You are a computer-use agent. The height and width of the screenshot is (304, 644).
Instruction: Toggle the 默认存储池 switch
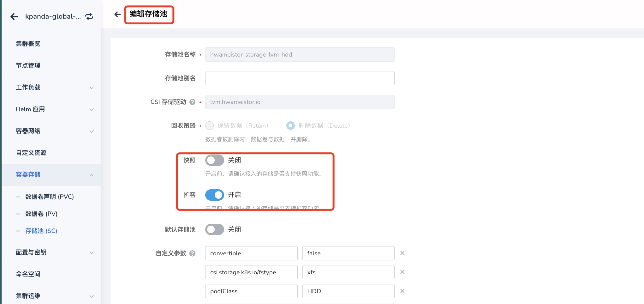click(215, 229)
